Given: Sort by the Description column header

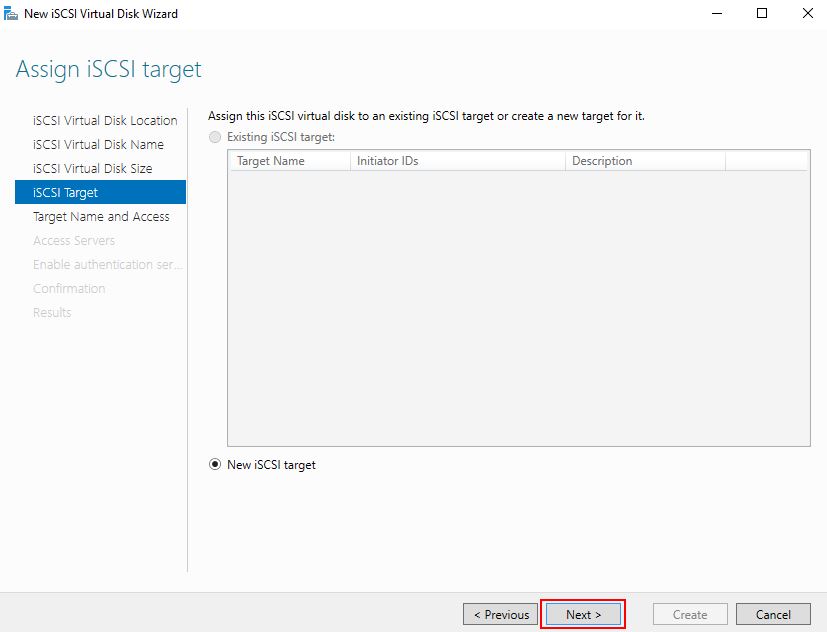Looking at the screenshot, I should (646, 161).
